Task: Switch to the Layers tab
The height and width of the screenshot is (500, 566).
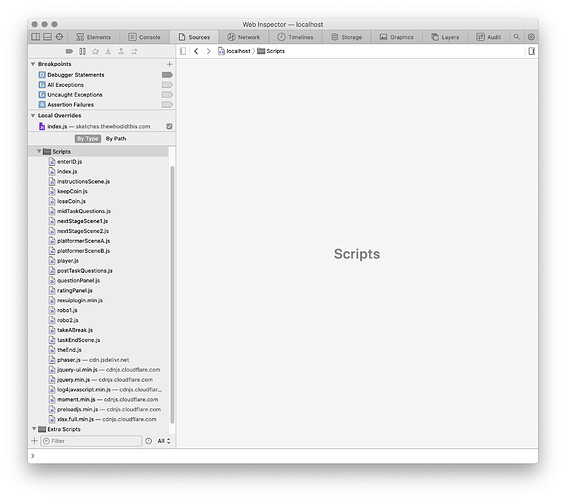Action: tap(445, 37)
